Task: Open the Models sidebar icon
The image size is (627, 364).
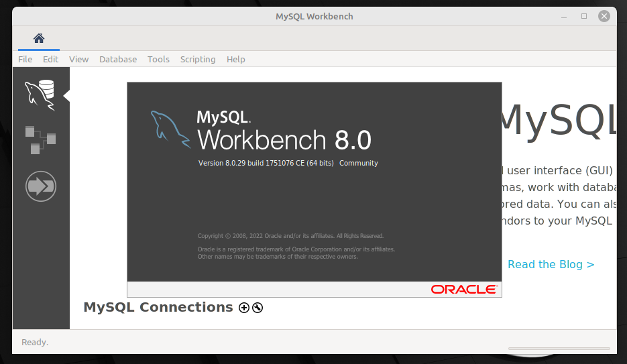Action: (x=40, y=140)
